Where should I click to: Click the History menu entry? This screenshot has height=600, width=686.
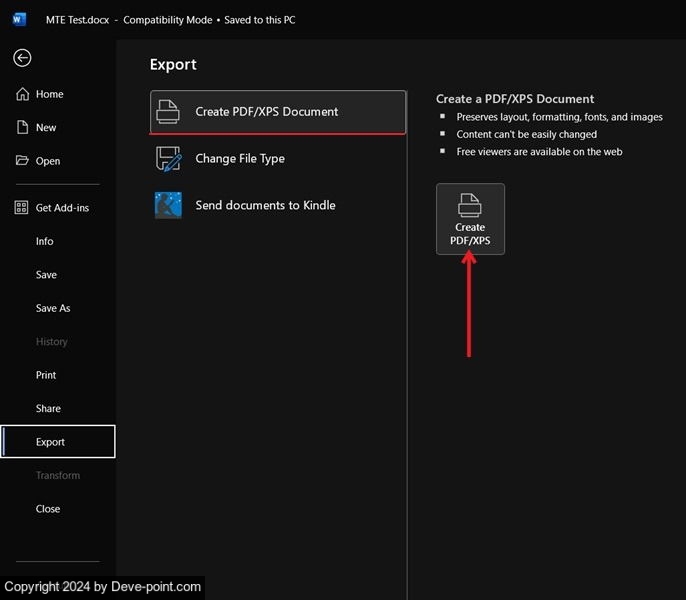[52, 342]
